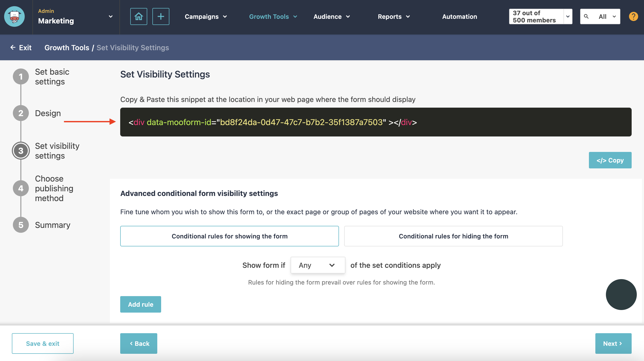
Task: Expand the Audience dropdown menu
Action: tap(332, 16)
